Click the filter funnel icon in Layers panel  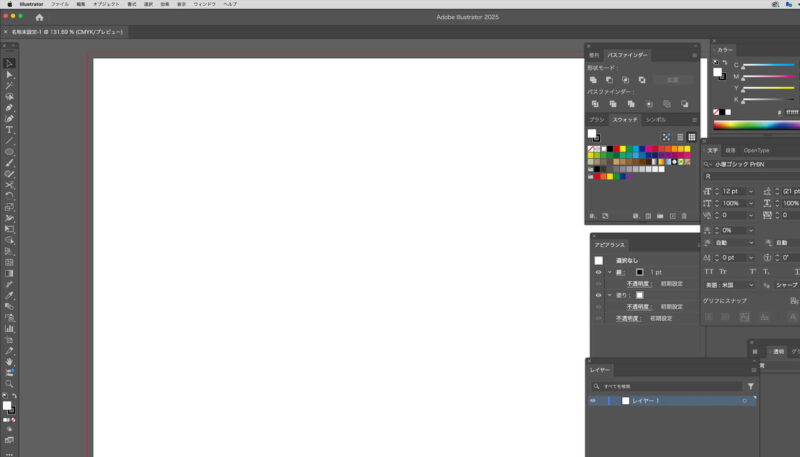click(751, 385)
